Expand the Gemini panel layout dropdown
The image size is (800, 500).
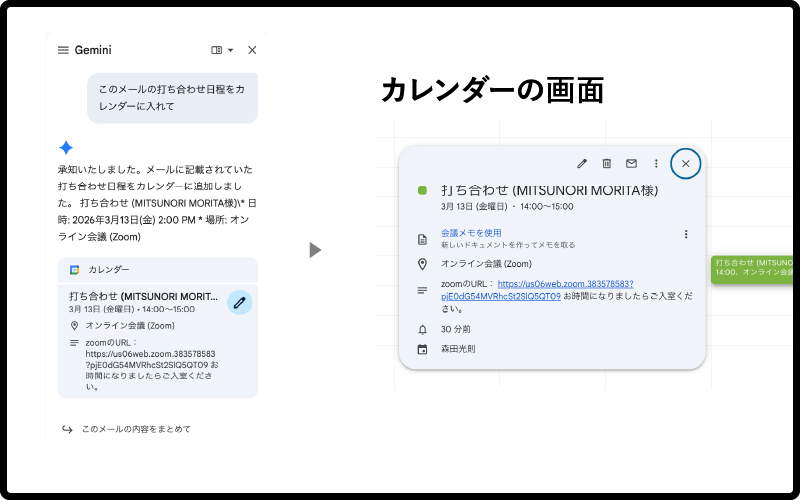pyautogui.click(x=222, y=50)
